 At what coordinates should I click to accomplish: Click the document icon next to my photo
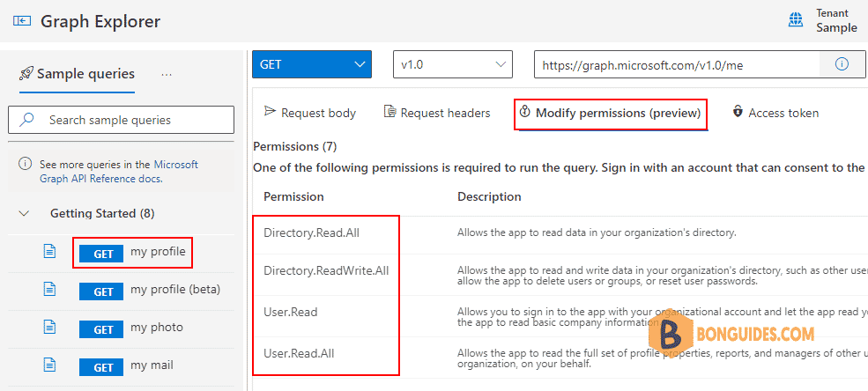pos(50,328)
